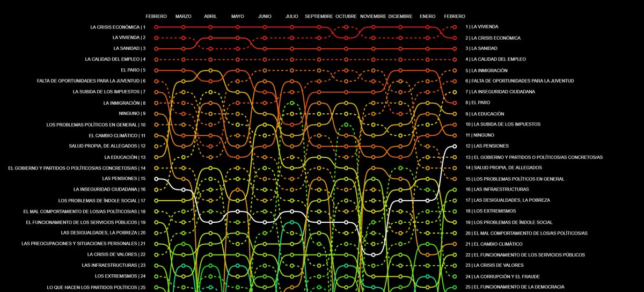Select 'LOS PROBLEMAS DE ÍNDOLE SOCIAL | 17'
The image size is (644, 292).
click(103, 200)
